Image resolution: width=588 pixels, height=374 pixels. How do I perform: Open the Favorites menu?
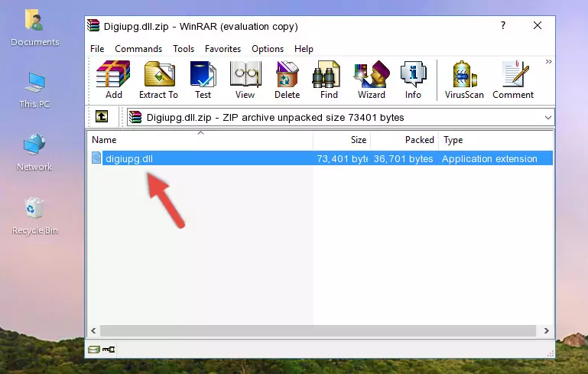tap(223, 49)
